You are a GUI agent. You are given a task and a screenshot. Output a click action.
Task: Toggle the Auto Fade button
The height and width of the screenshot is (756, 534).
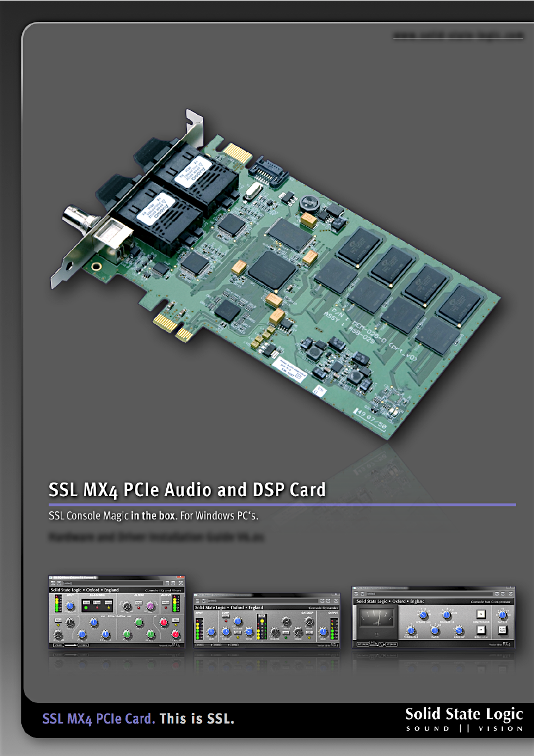(x=502, y=631)
